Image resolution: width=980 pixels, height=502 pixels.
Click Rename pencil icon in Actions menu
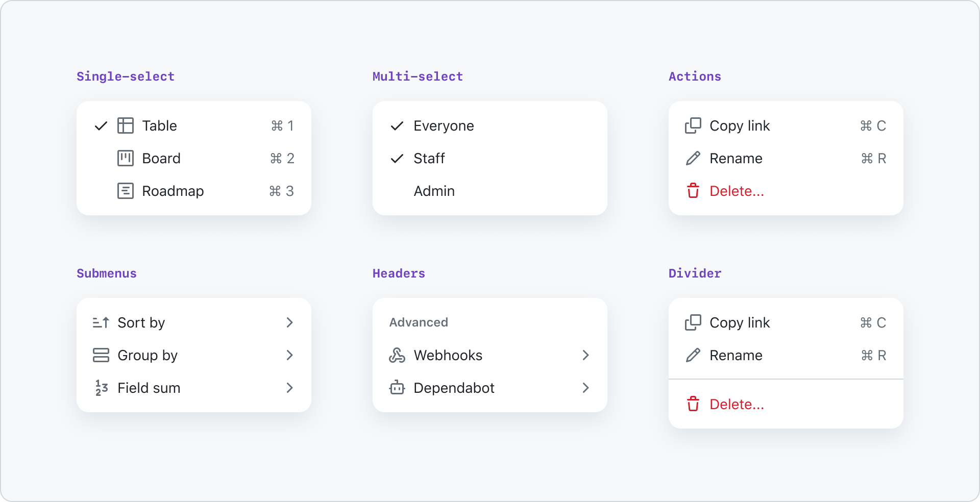click(693, 158)
